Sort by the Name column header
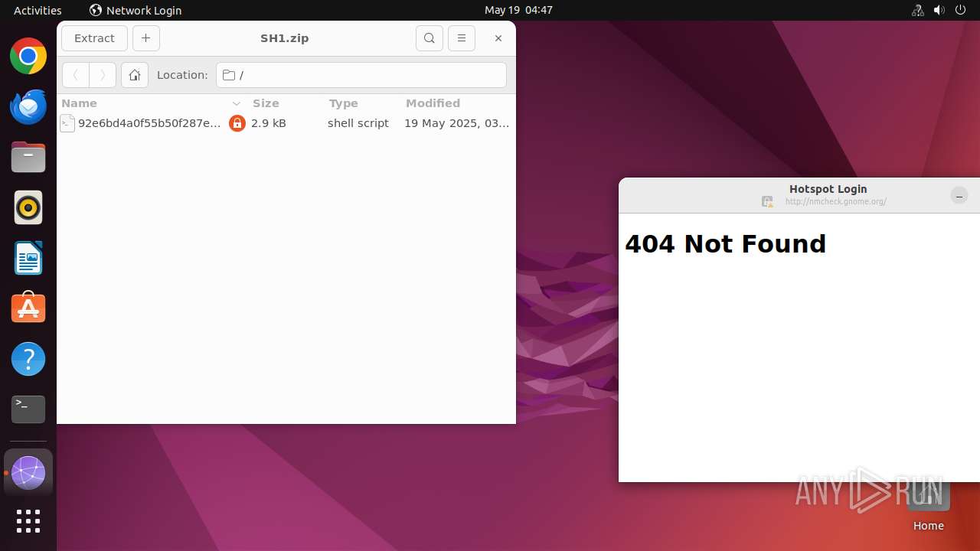980x551 pixels. (x=151, y=103)
